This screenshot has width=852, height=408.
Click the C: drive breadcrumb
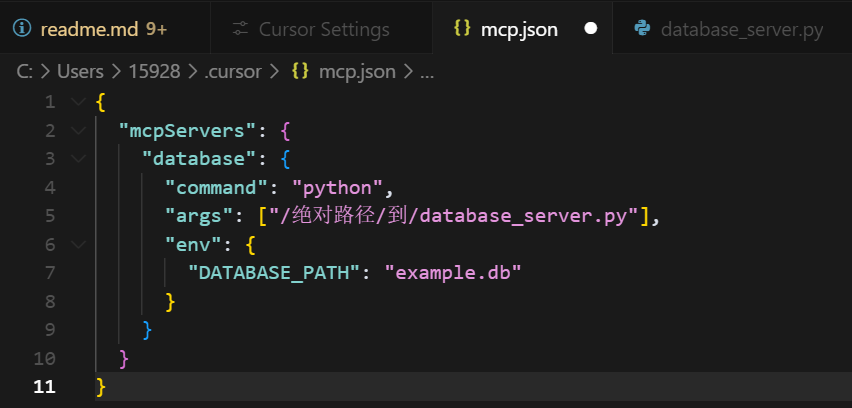25,72
